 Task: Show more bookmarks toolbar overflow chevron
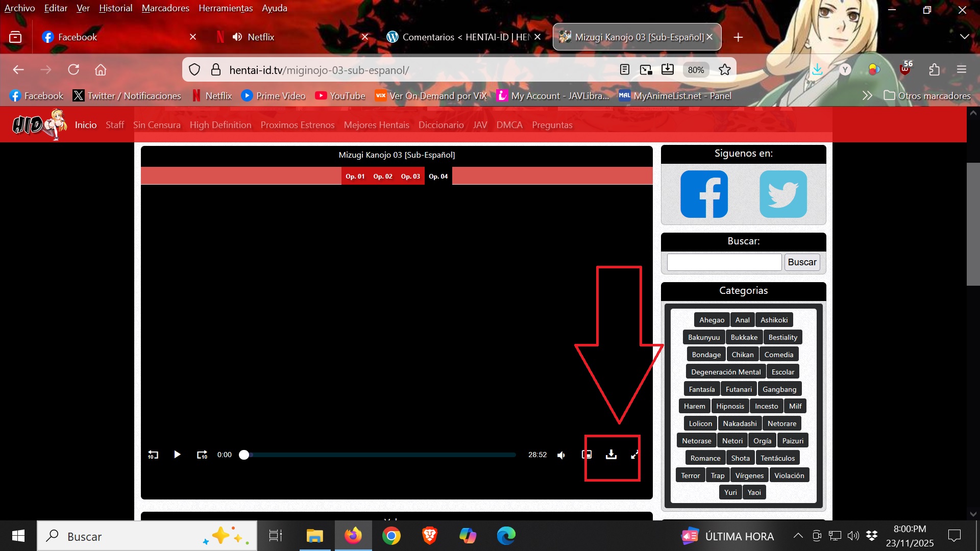point(867,95)
